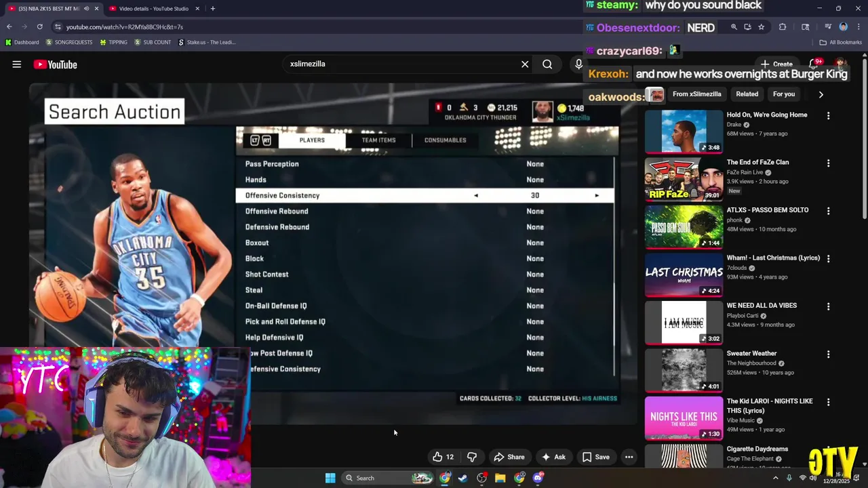Click the Help Defensive IQ row
This screenshot has height=488, width=868.
(425, 338)
